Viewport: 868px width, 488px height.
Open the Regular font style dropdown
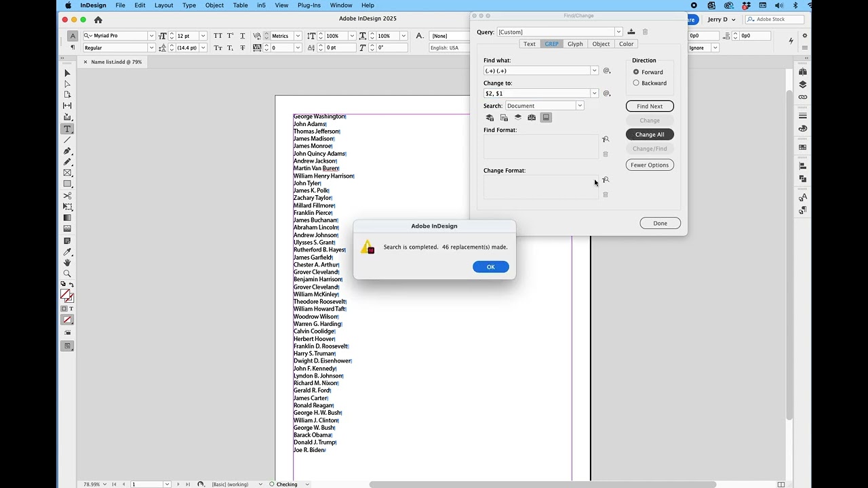point(151,48)
